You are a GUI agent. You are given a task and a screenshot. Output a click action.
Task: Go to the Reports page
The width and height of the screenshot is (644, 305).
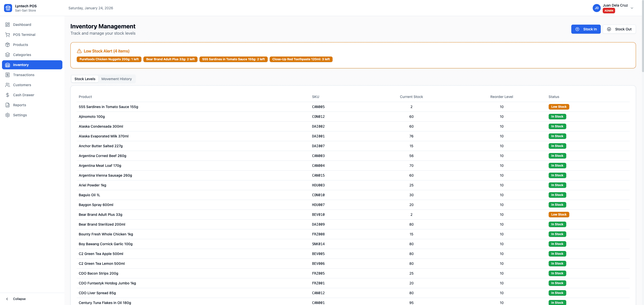coord(32,105)
